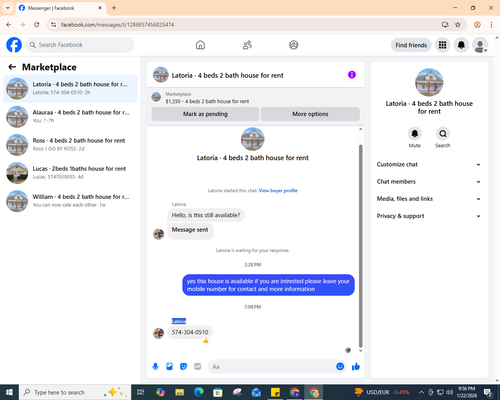Image resolution: width=500 pixels, height=400 pixels.
Task: Click the Marketplace listing thumbnail banner
Action: pyautogui.click(x=156, y=97)
